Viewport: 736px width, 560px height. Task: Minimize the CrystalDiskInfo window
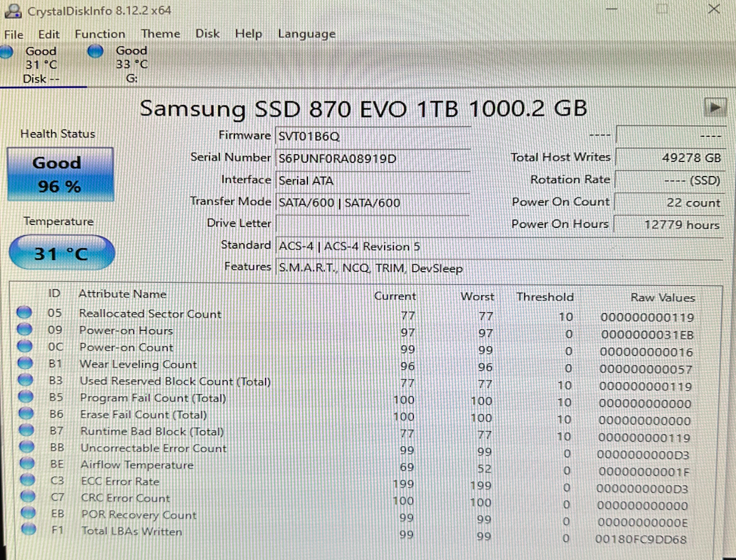click(x=612, y=9)
